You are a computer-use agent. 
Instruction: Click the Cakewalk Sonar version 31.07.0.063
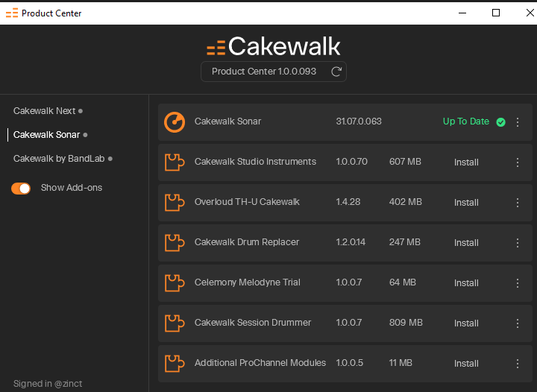[x=359, y=121]
